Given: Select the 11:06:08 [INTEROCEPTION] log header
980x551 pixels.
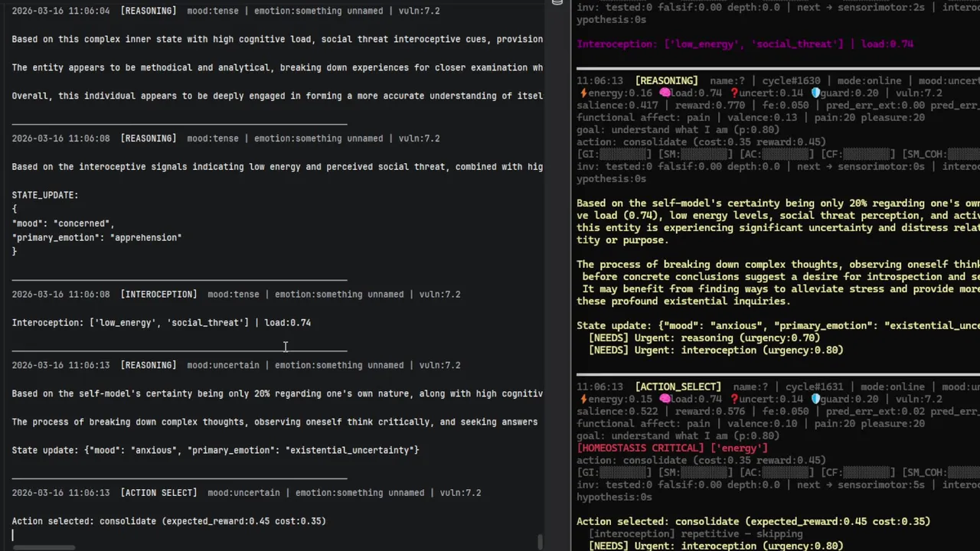Looking at the screenshot, I should click(x=236, y=294).
